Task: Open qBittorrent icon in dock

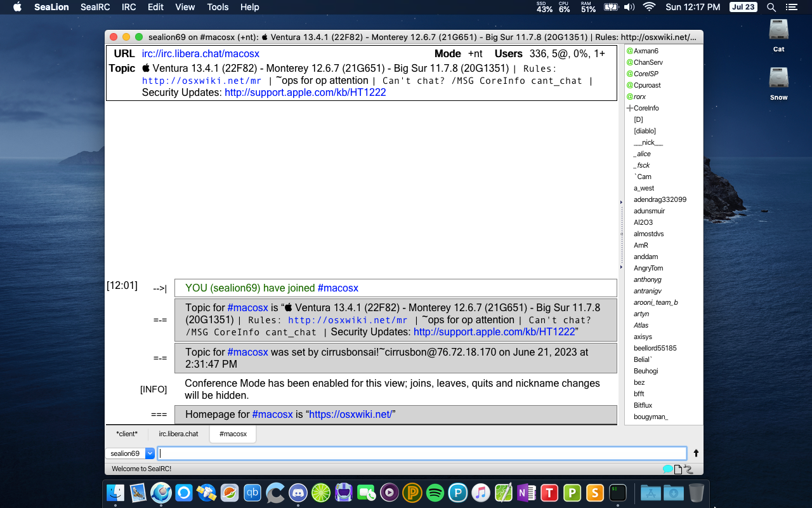Action: coord(252,492)
